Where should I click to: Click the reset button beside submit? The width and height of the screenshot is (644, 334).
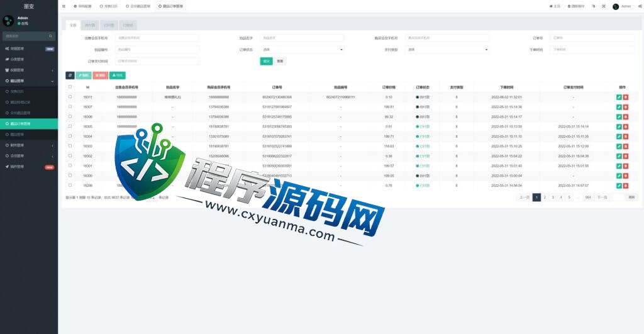coord(280,61)
